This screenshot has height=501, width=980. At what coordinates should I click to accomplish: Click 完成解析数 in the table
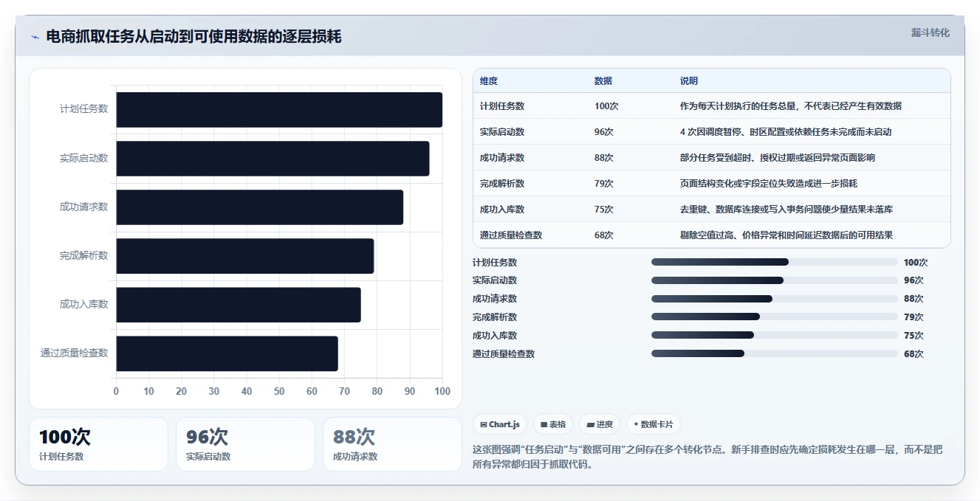click(502, 184)
